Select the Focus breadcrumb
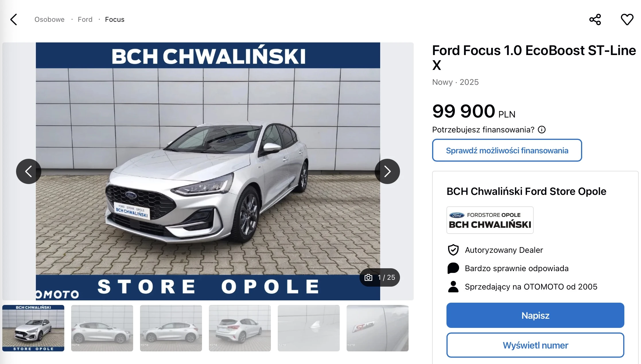641x364 pixels. (114, 19)
